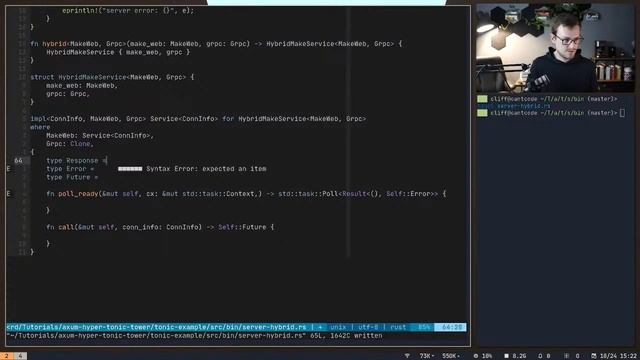Click the '65L, 1642C written' message
Screen dimensions: 640x360
coord(346,336)
